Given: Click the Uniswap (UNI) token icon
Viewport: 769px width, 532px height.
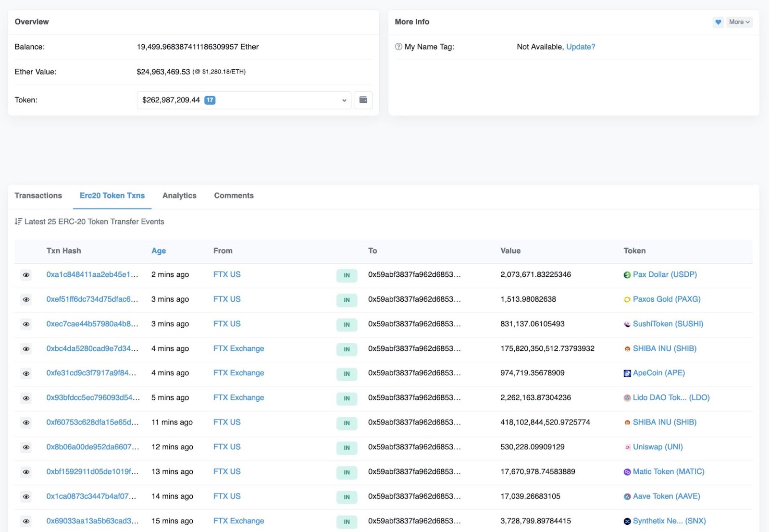Looking at the screenshot, I should (627, 447).
